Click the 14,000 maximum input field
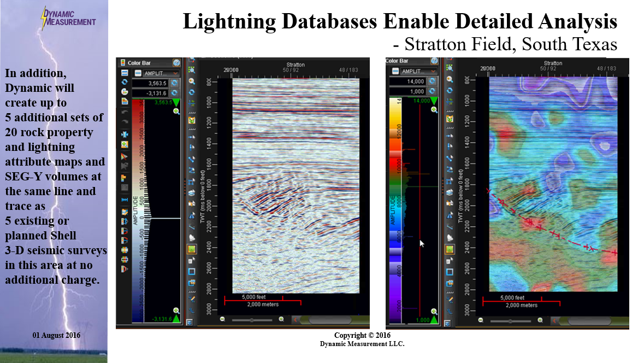644x363 pixels. 408,81
